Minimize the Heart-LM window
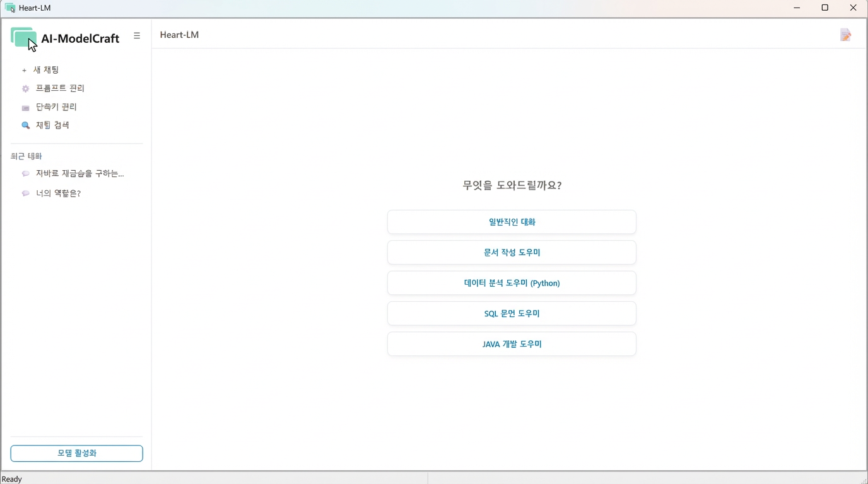This screenshot has width=868, height=484. (x=797, y=8)
